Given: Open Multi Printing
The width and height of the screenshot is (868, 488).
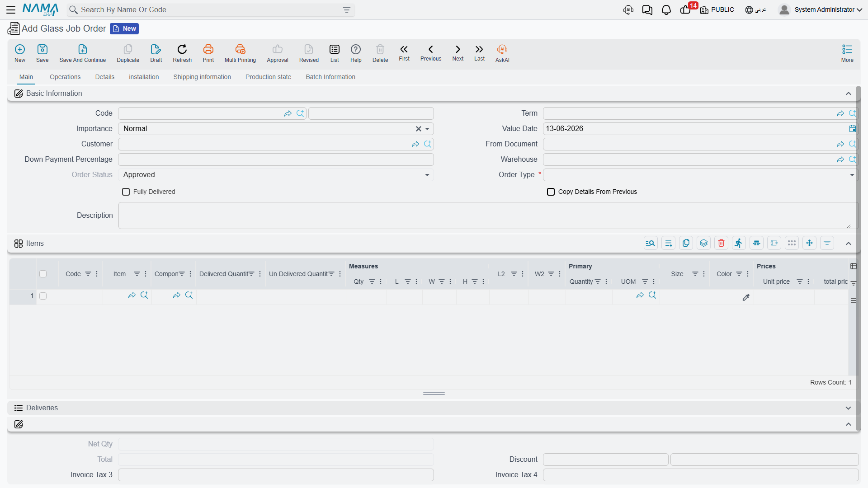Looking at the screenshot, I should click(240, 53).
